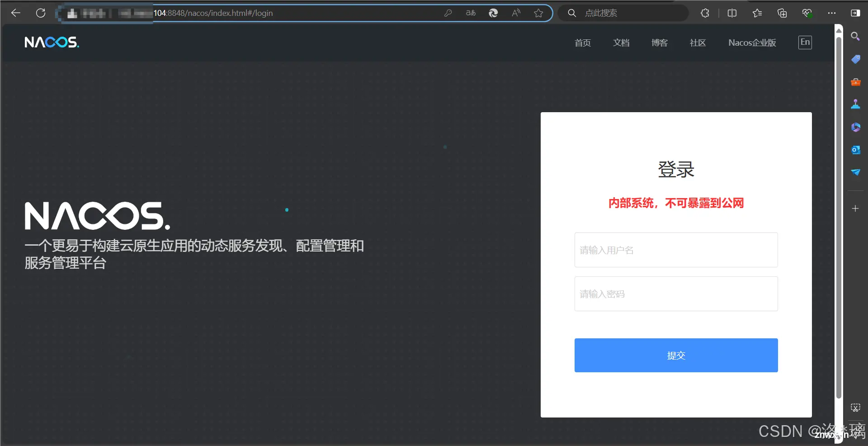Image resolution: width=868 pixels, height=446 pixels.
Task: Open the collections icon in toolbar
Action: (x=782, y=13)
